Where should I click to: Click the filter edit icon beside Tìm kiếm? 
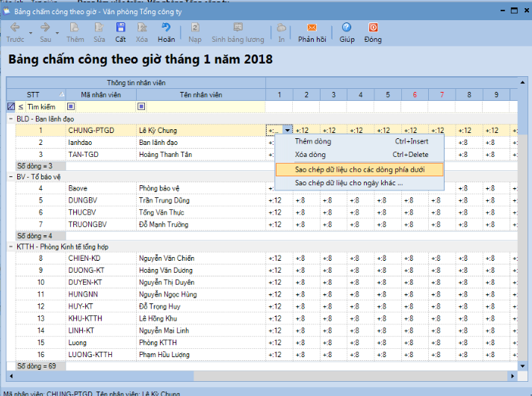tap(11, 107)
